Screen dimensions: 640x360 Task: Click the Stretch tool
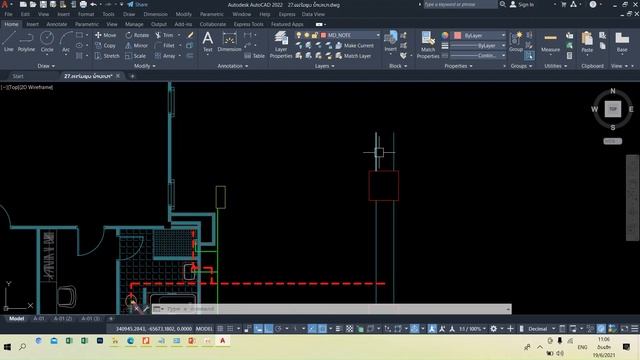point(107,56)
